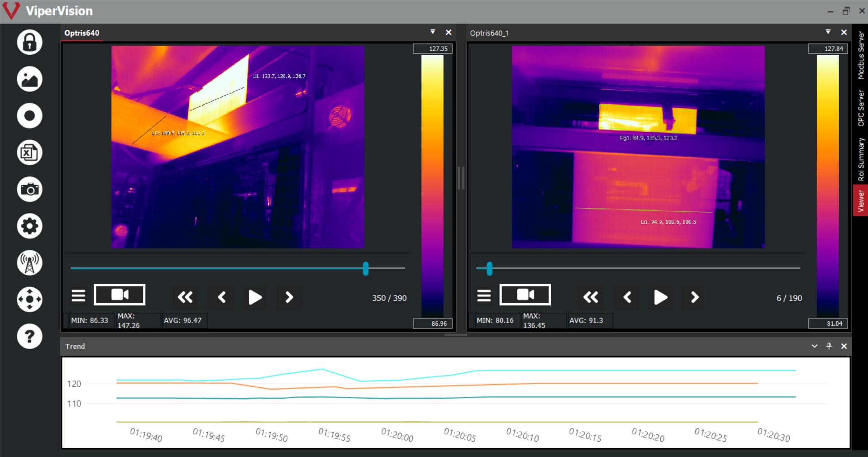Toggle the video camera mode for Optris640
The image size is (868, 457).
click(x=119, y=295)
